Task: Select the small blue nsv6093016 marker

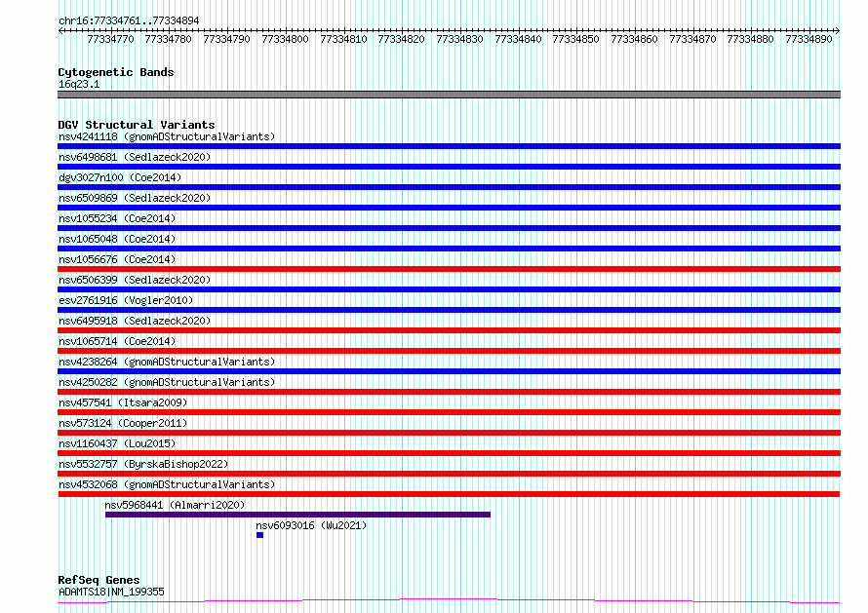Action: click(259, 535)
